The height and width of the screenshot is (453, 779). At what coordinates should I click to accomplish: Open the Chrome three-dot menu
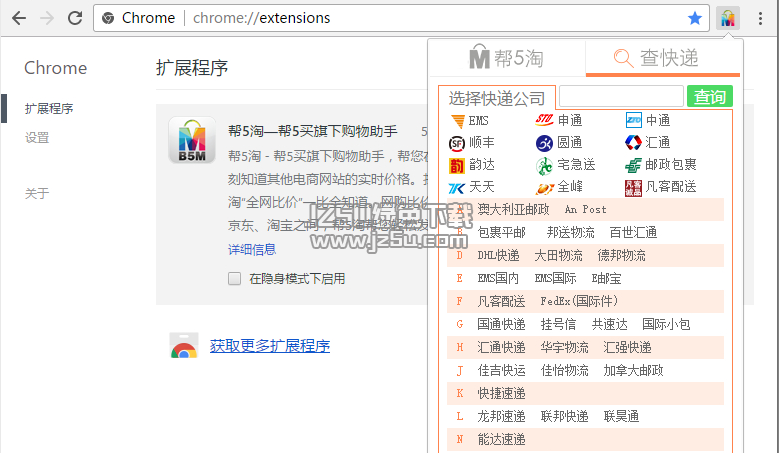760,18
